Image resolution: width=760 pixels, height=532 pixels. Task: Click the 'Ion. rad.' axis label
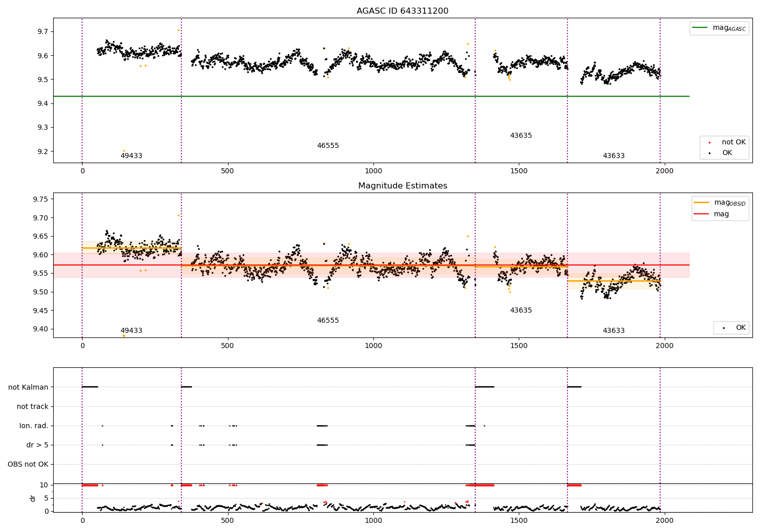coord(34,426)
